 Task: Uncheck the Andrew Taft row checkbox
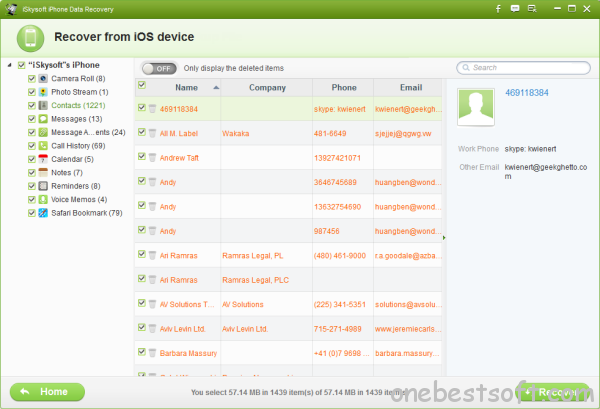pos(142,156)
